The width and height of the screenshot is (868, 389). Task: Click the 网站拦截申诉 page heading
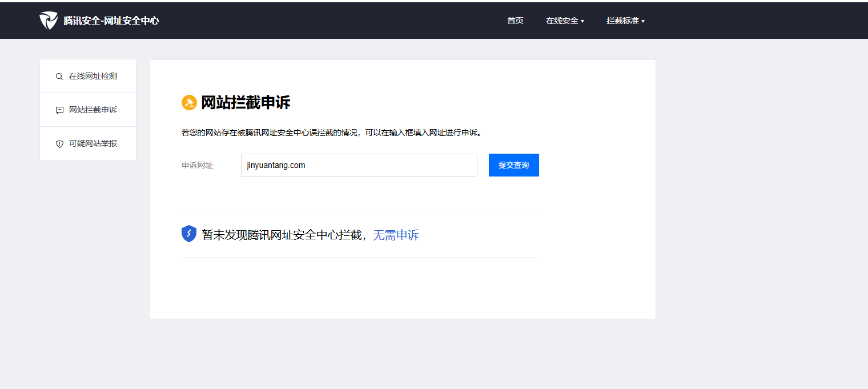[x=246, y=103]
